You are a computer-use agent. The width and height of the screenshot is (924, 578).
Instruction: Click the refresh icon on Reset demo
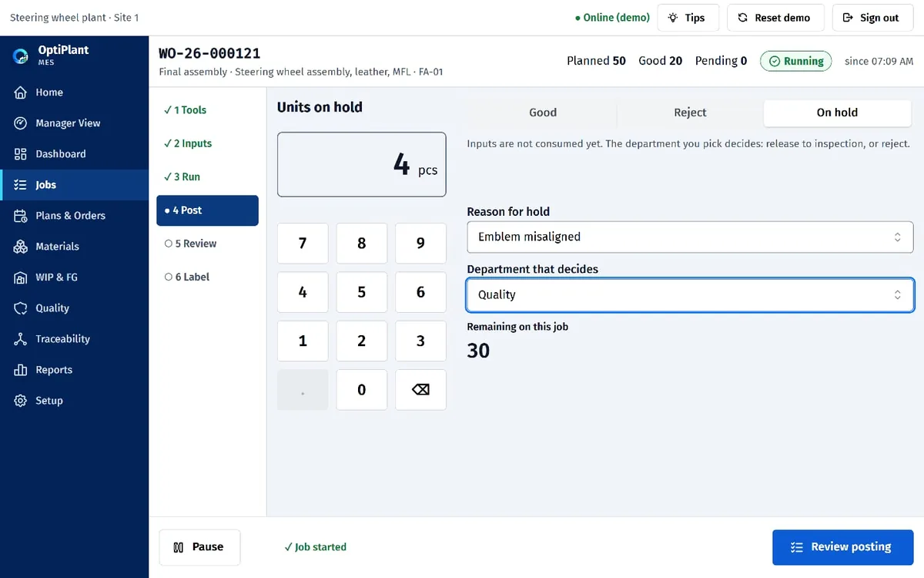point(742,18)
